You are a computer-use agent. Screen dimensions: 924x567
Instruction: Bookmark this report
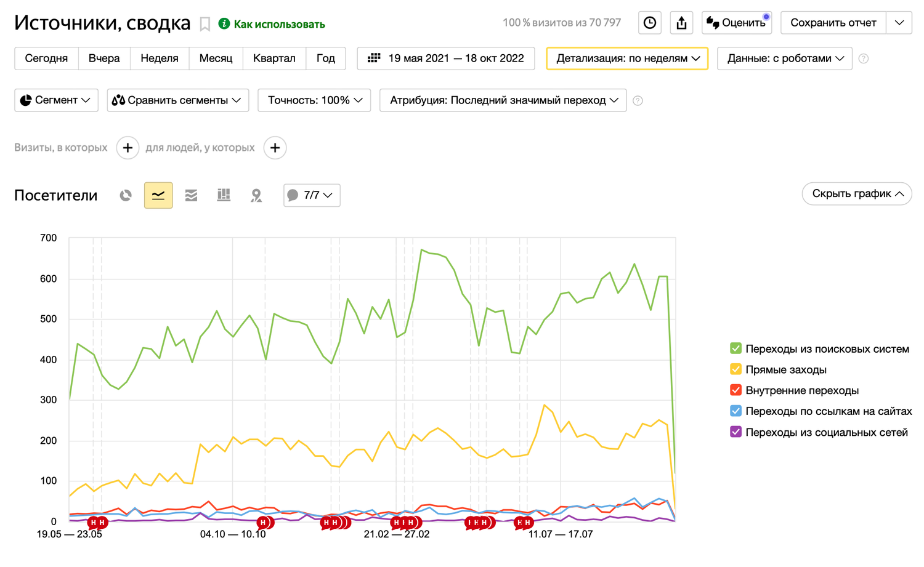coord(205,24)
